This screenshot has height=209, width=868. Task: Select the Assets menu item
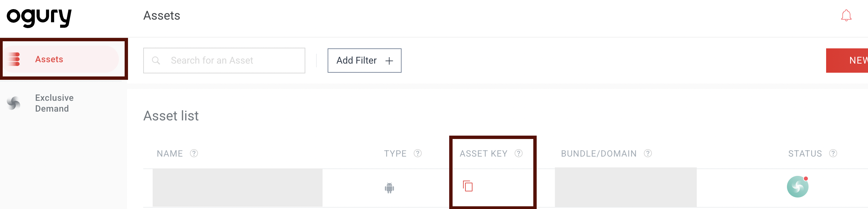[49, 59]
